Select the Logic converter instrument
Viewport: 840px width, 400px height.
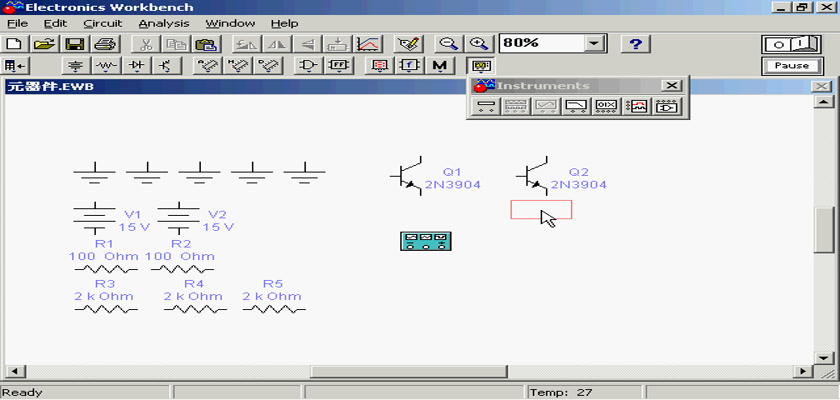(667, 106)
